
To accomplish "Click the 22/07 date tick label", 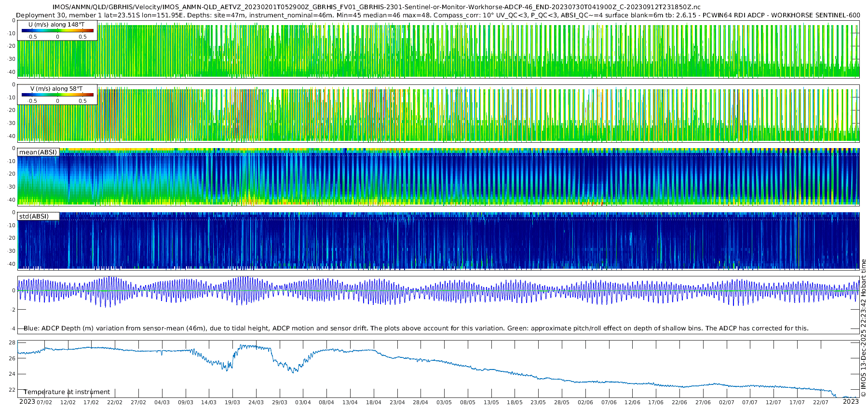I will [x=821, y=402].
